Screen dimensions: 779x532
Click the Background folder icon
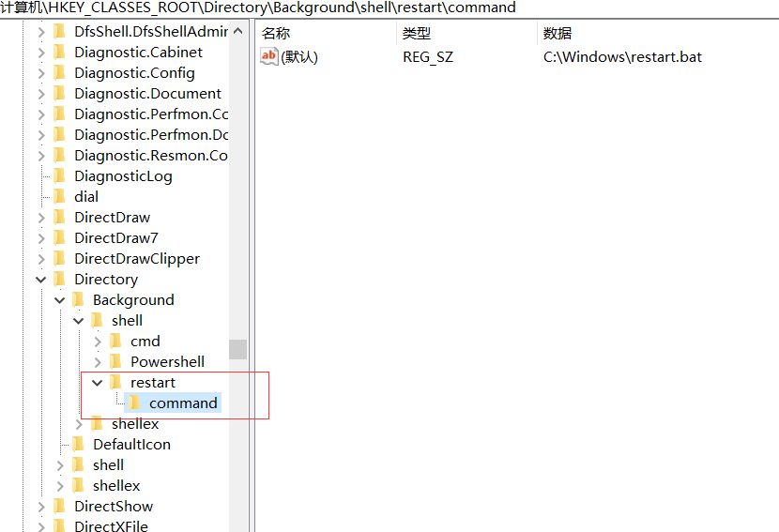(78, 299)
